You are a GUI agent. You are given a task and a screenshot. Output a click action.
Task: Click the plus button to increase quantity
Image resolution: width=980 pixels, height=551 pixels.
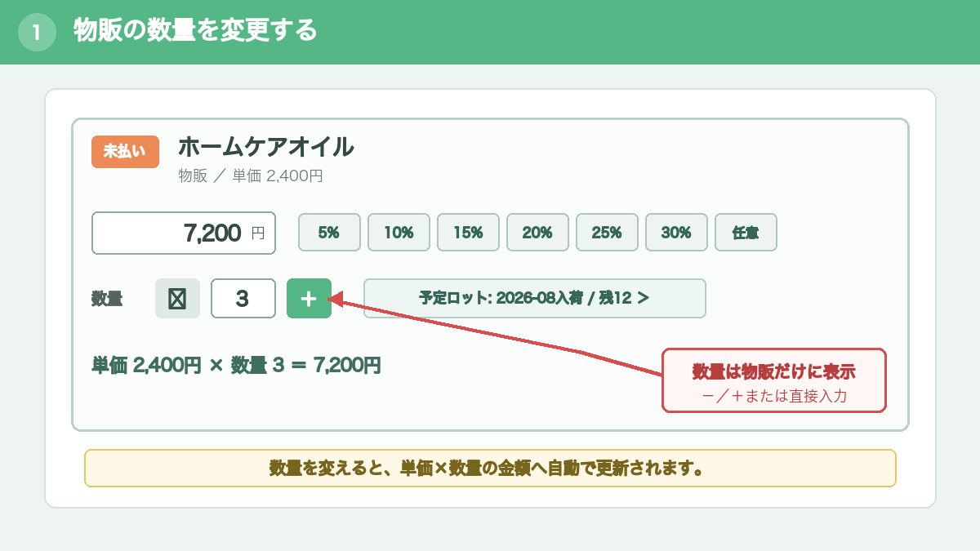(x=309, y=298)
